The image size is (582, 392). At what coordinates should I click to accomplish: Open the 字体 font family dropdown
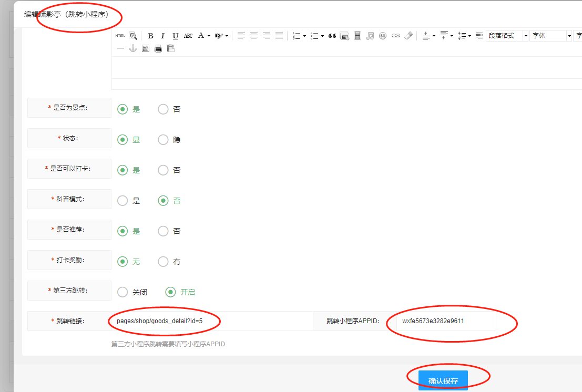pyautogui.click(x=551, y=36)
